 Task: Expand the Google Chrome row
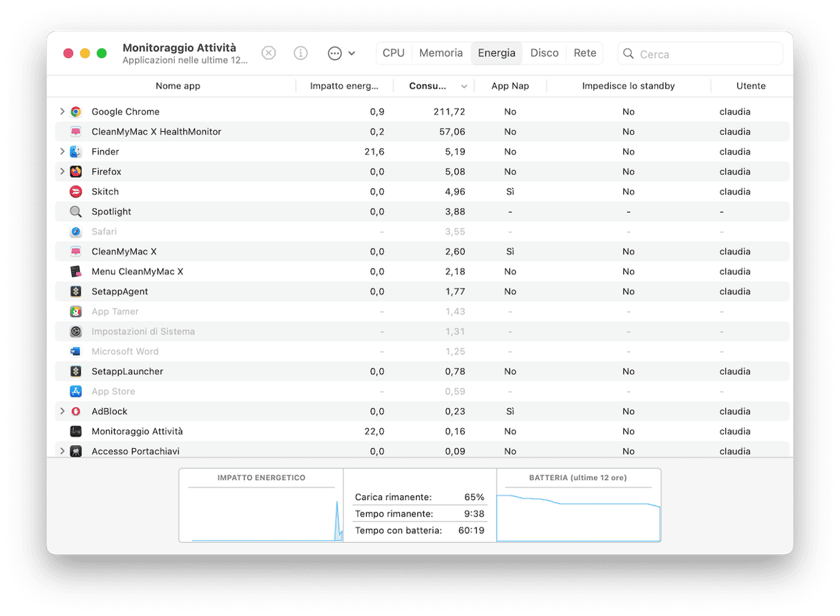pyautogui.click(x=62, y=112)
